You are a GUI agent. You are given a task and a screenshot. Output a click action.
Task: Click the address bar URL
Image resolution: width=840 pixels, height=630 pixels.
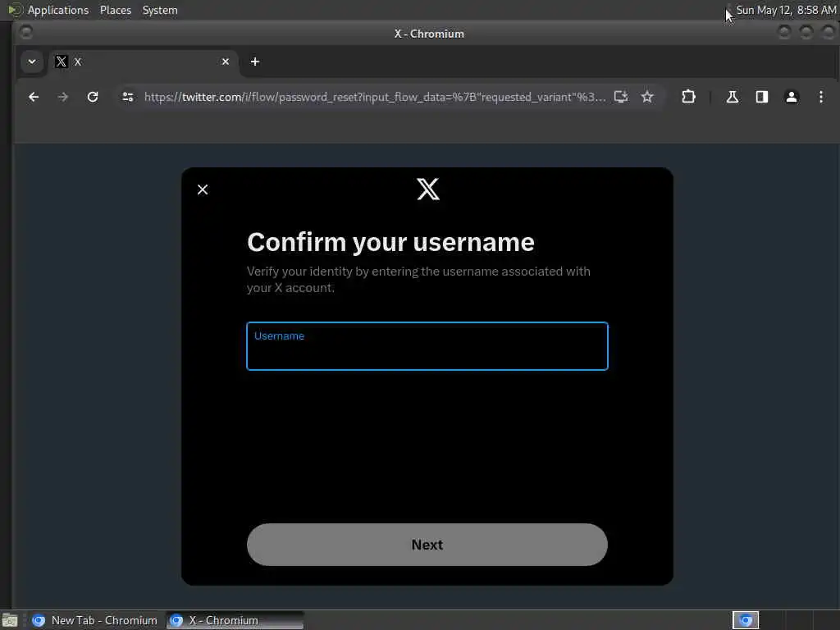tap(375, 97)
